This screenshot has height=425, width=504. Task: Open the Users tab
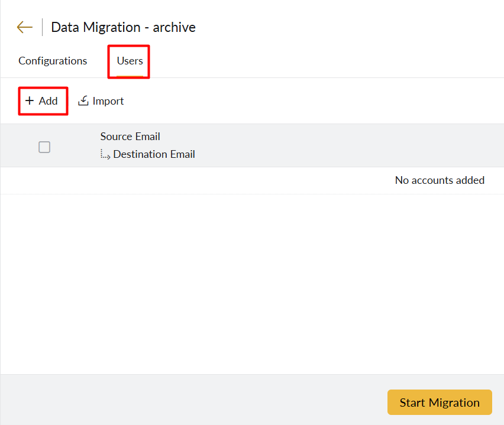point(130,61)
